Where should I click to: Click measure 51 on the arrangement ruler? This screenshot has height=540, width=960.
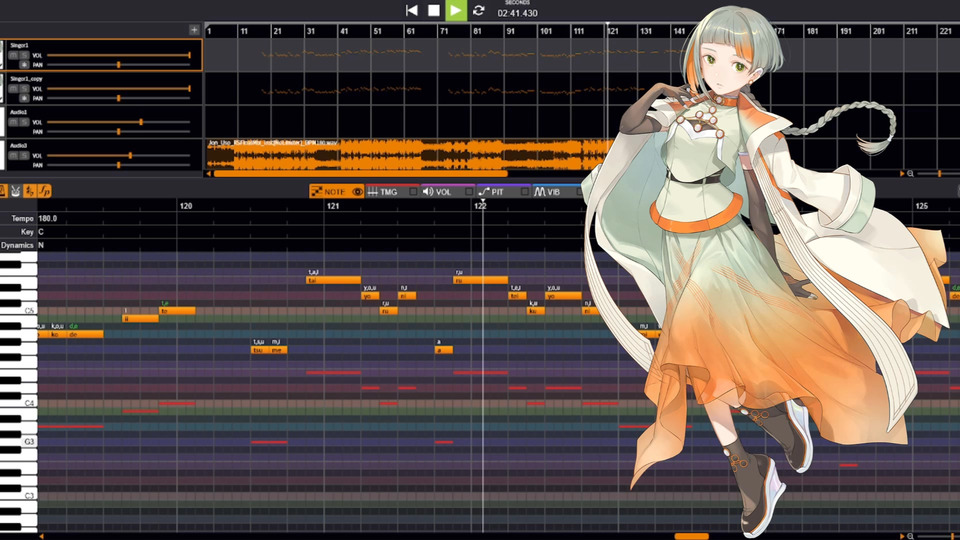377,31
